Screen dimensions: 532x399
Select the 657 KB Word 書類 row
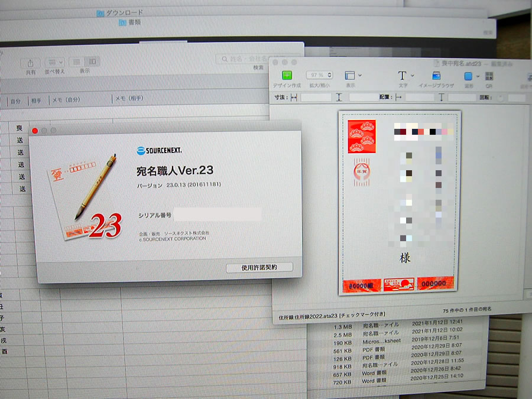pos(398,372)
